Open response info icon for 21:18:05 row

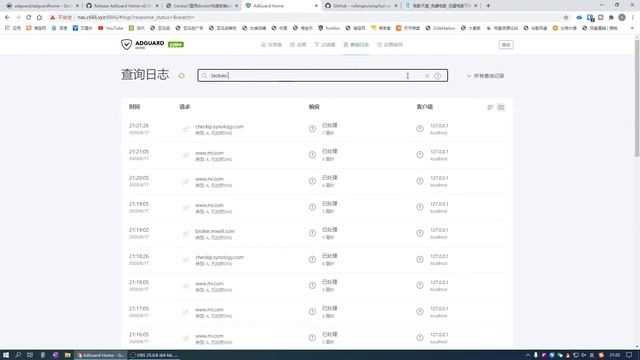312,285
